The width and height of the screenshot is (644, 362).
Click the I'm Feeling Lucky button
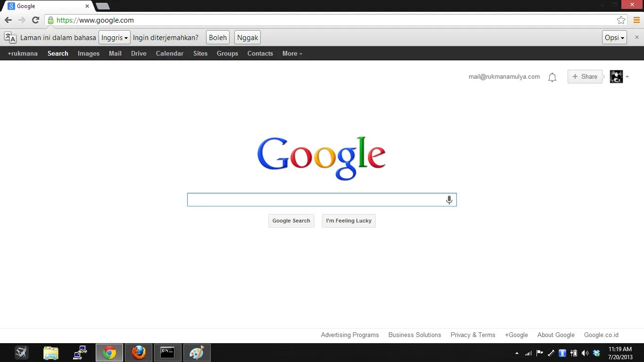349,221
